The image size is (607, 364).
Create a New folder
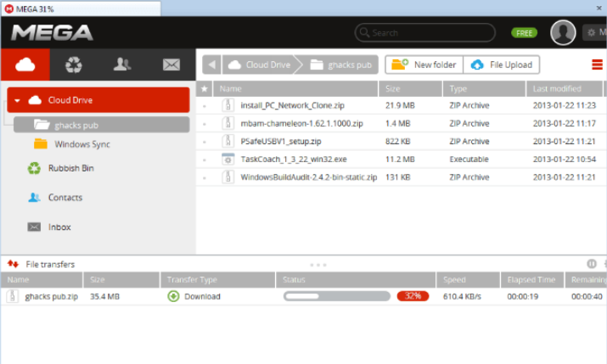(x=424, y=64)
